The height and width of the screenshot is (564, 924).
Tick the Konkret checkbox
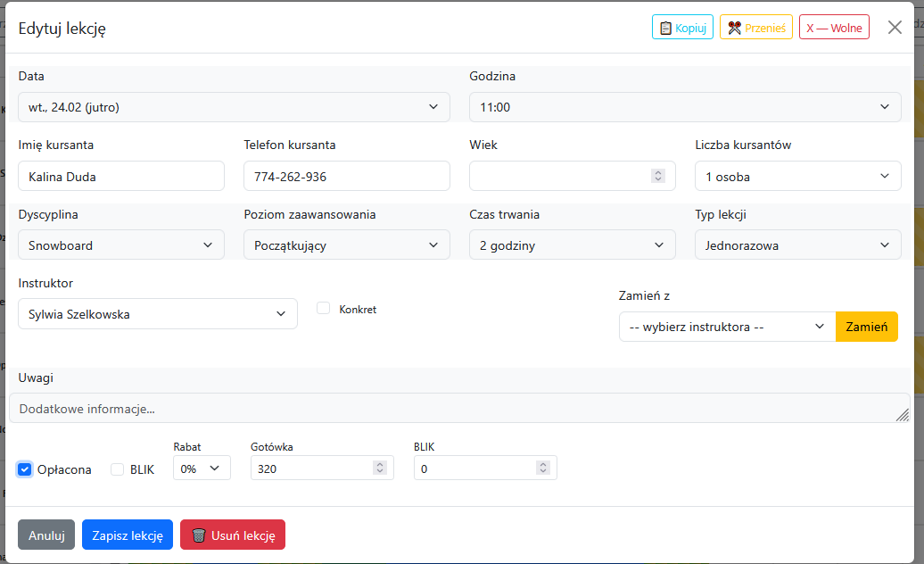coord(324,309)
